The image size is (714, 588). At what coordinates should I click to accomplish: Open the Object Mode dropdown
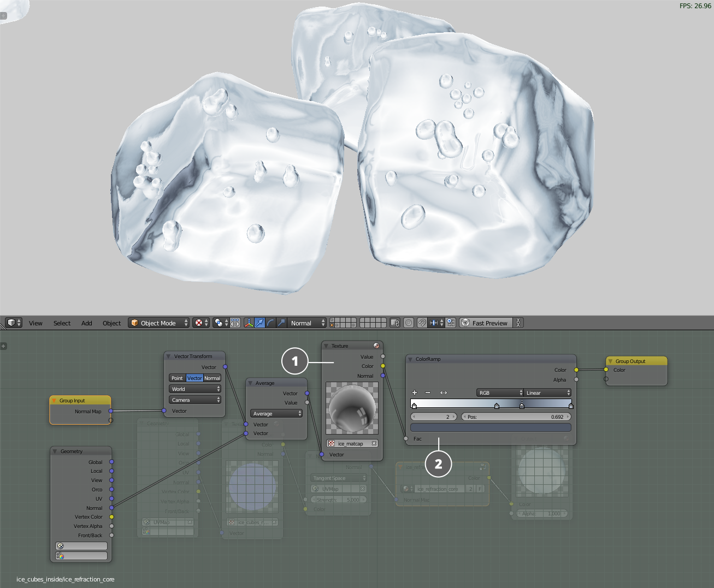(x=159, y=323)
